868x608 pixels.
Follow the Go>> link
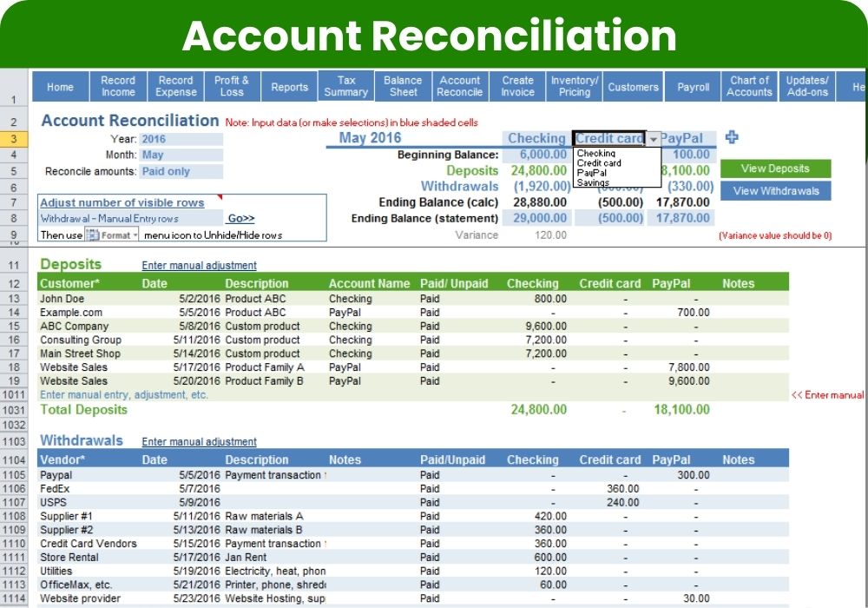240,219
